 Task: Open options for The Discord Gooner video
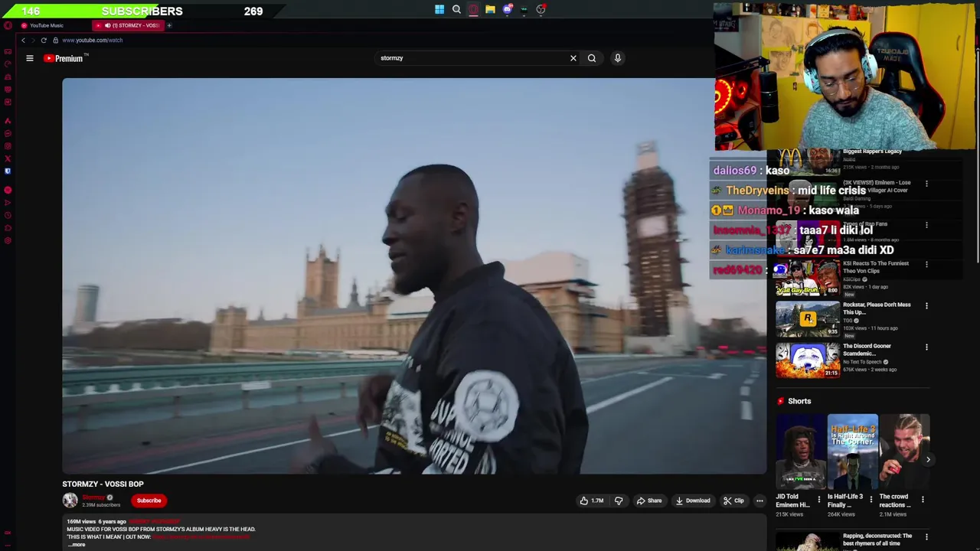pyautogui.click(x=926, y=347)
